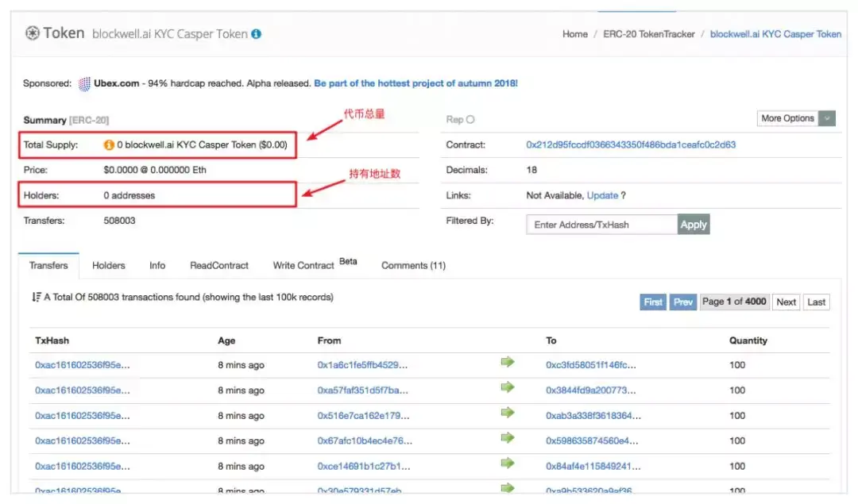
Task: Click the Next page button
Action: point(786,302)
